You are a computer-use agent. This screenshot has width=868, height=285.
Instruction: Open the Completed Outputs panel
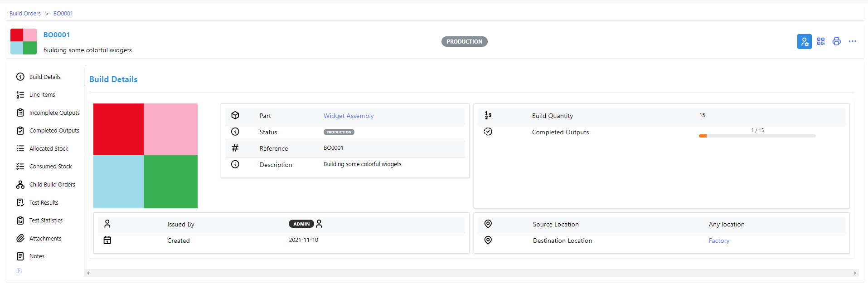click(x=54, y=131)
